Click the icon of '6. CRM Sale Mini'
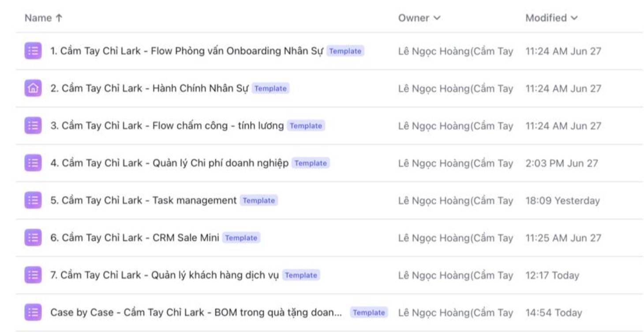 (33, 238)
